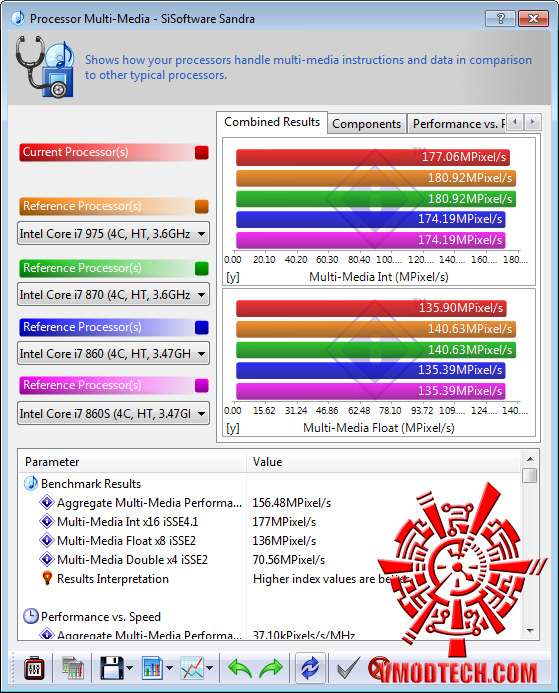Click the diamond icon beside Multi-Media Float
Screen dimensions: 559x693
click(x=46, y=541)
